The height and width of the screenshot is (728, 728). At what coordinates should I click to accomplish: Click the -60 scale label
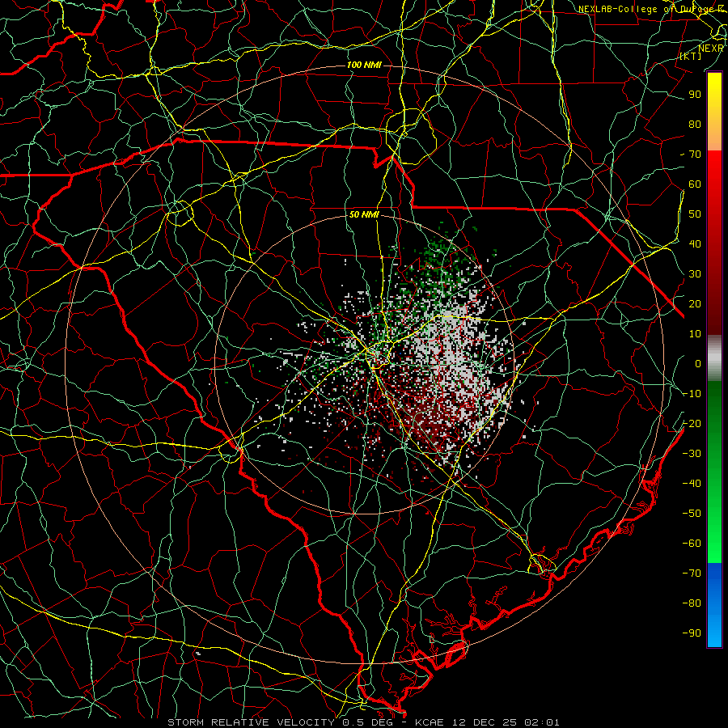pos(692,544)
